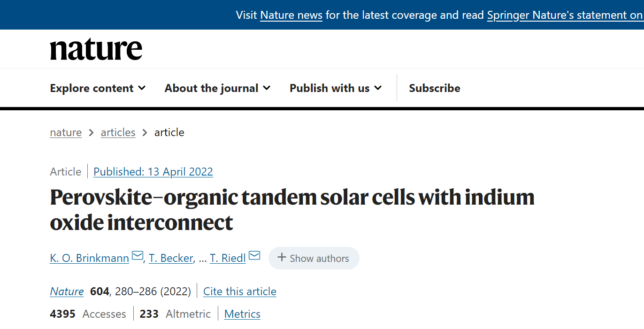The height and width of the screenshot is (329, 644).
Task: Click the Published: 13 April 2022 link
Action: (x=153, y=172)
